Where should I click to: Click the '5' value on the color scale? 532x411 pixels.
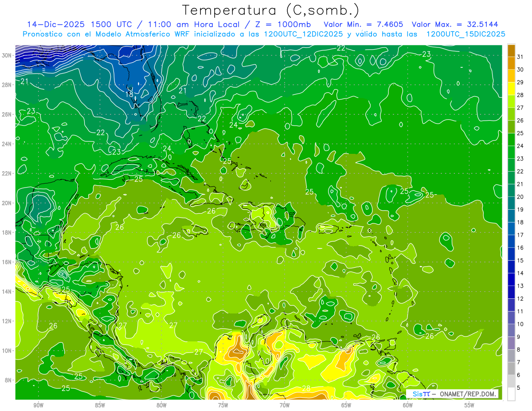coord(519,388)
